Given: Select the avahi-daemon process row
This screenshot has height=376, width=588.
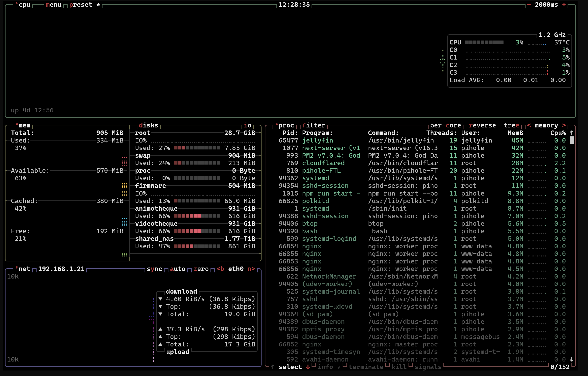Looking at the screenshot, I should coord(422,359).
